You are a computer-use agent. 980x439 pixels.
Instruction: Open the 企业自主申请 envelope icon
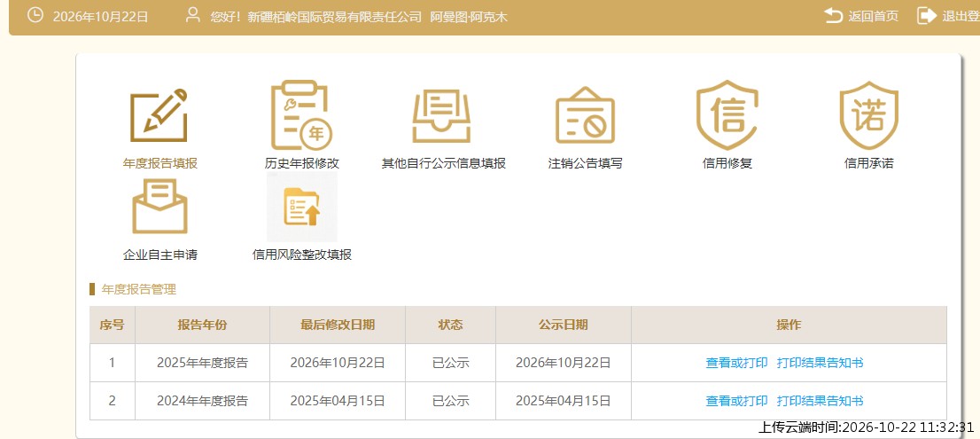159,207
